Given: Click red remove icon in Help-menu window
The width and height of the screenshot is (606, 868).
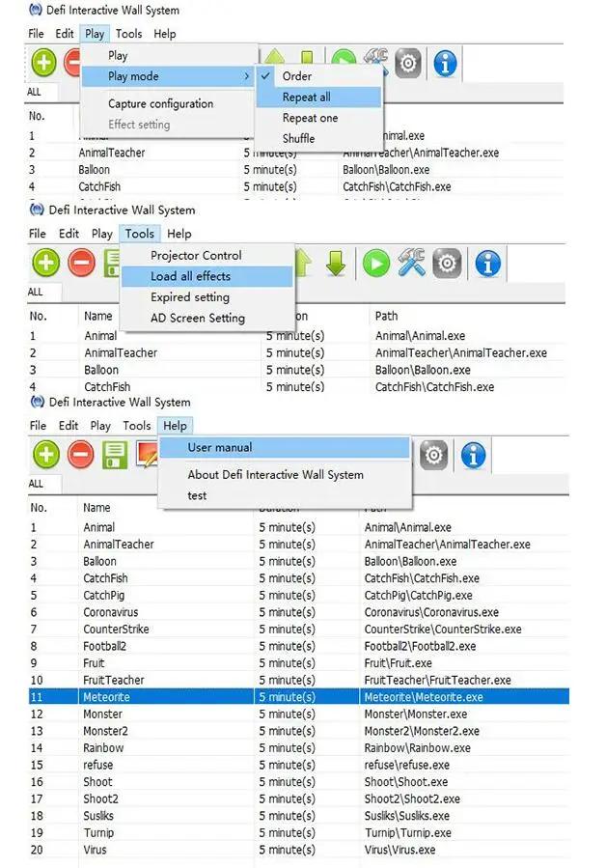Looking at the screenshot, I should point(81,455).
